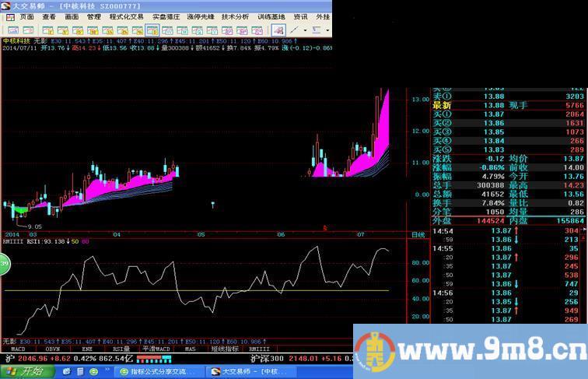The image size is (588, 379).
Task: Click the green circle 39 badge
Action: point(5,265)
